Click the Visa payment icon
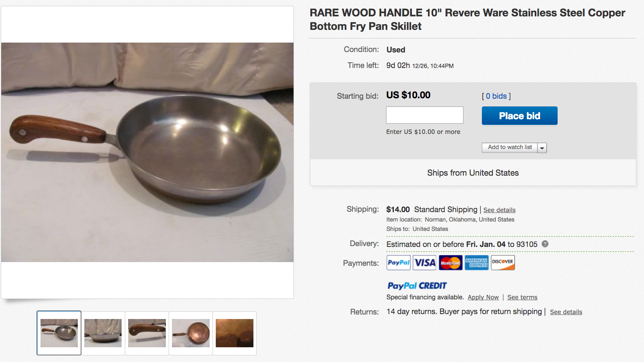644x362 pixels. [424, 262]
